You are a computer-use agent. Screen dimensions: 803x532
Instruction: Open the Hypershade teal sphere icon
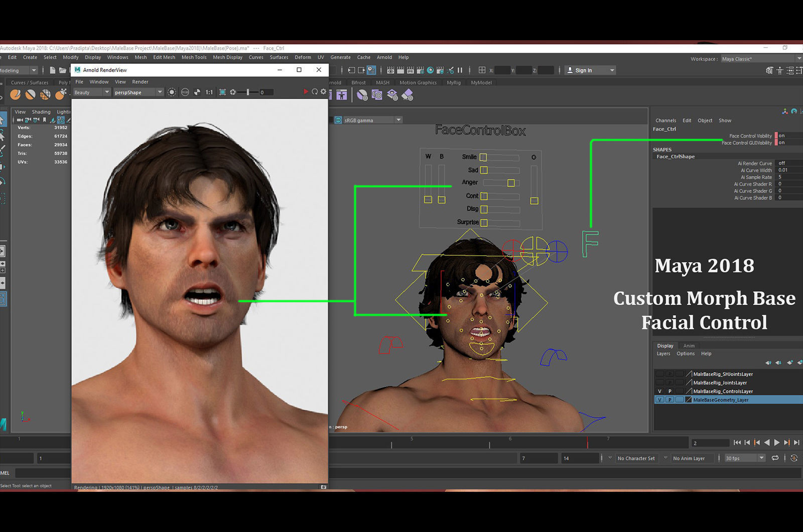click(x=430, y=70)
